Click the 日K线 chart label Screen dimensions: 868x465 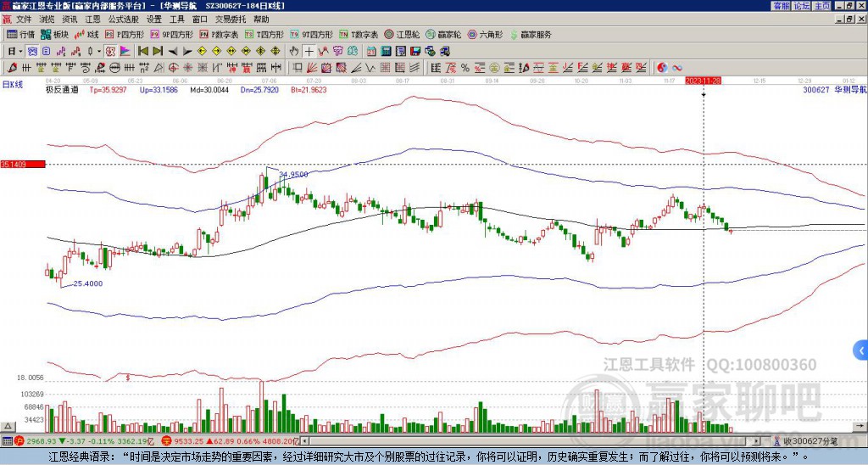click(12, 84)
